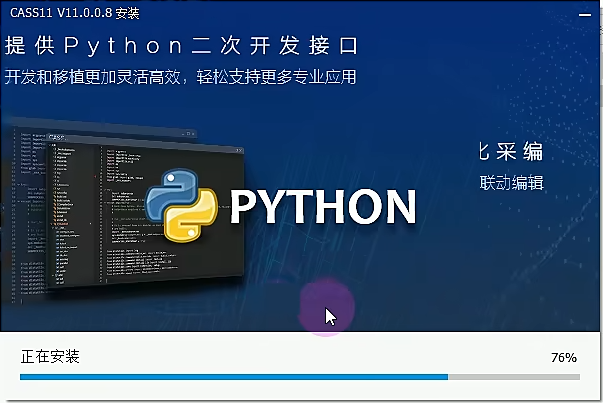Screen dimensions: 603x403
Task: Click the 正在安装 status label
Action: pos(50,356)
